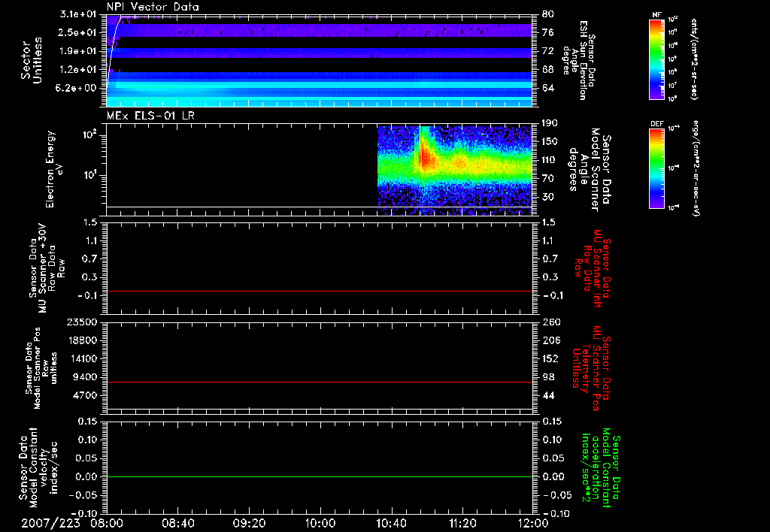Viewport: 770px width, 532px height.
Task: Click the 23500 tick on scanner position axis
Action: click(82, 322)
